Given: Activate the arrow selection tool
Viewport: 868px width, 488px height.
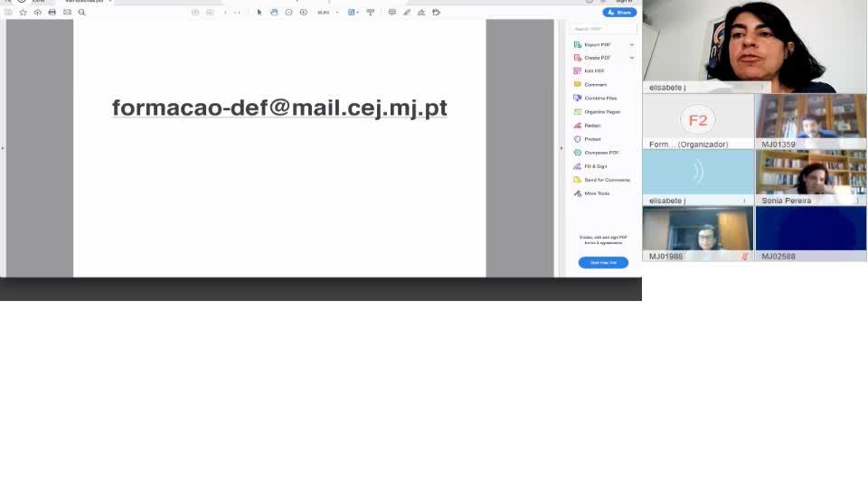Looking at the screenshot, I should 259,13.
